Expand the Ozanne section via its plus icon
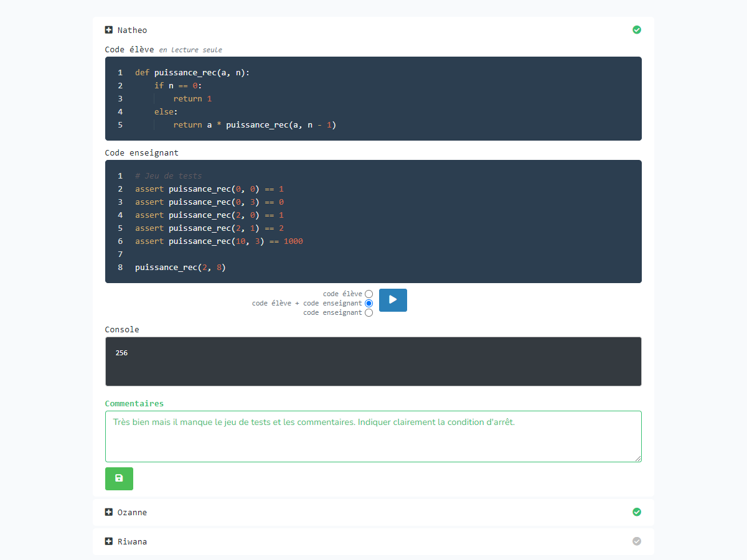747x560 pixels. [109, 511]
